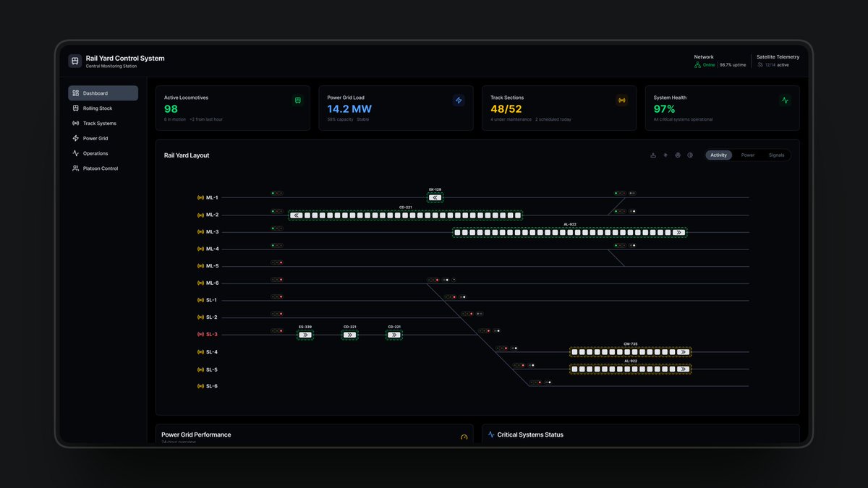Switch layout view to Signals
This screenshot has width=868, height=488.
[776, 155]
